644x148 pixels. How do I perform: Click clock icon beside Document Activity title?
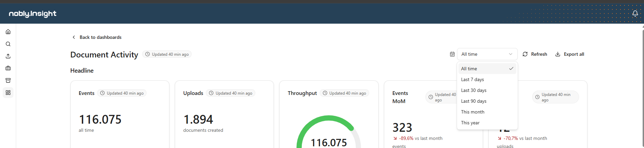147,54
